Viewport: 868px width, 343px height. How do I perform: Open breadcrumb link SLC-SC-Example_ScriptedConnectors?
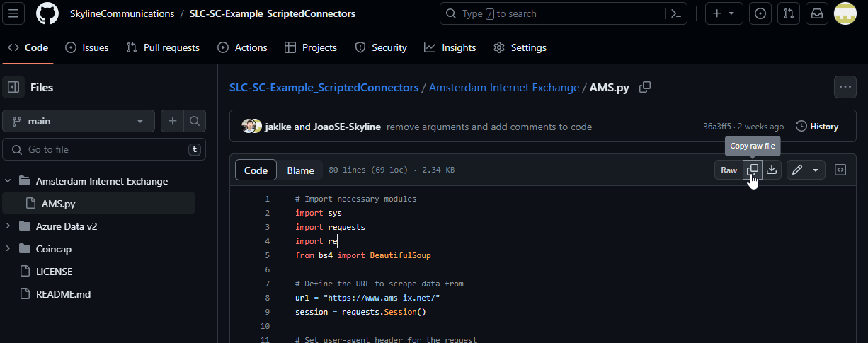[324, 88]
